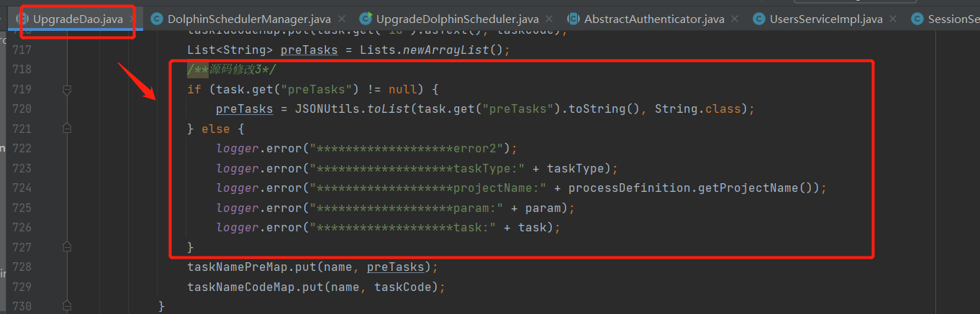Open the UpgradeDolphinScheduler.java tab

pos(457,19)
